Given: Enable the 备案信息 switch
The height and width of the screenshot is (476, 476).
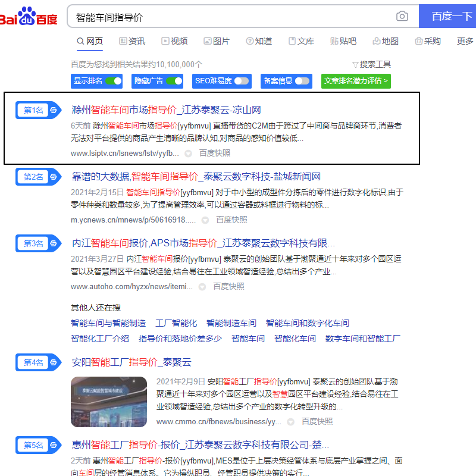Looking at the screenshot, I should click(302, 81).
